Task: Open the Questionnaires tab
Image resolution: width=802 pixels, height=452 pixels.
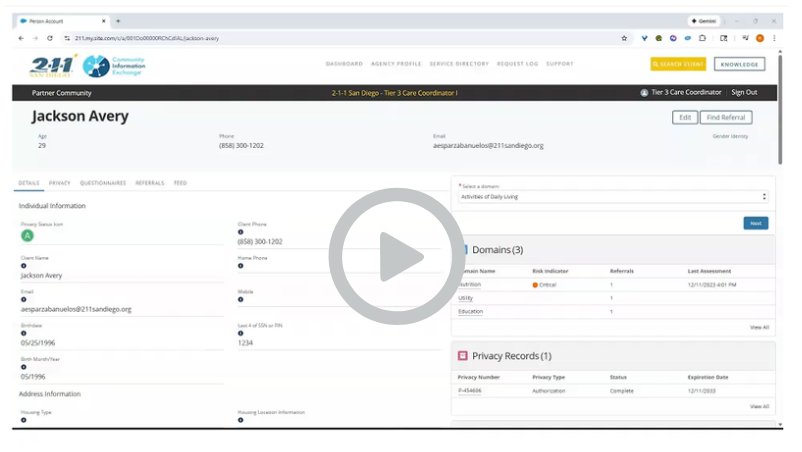Action: tap(103, 183)
